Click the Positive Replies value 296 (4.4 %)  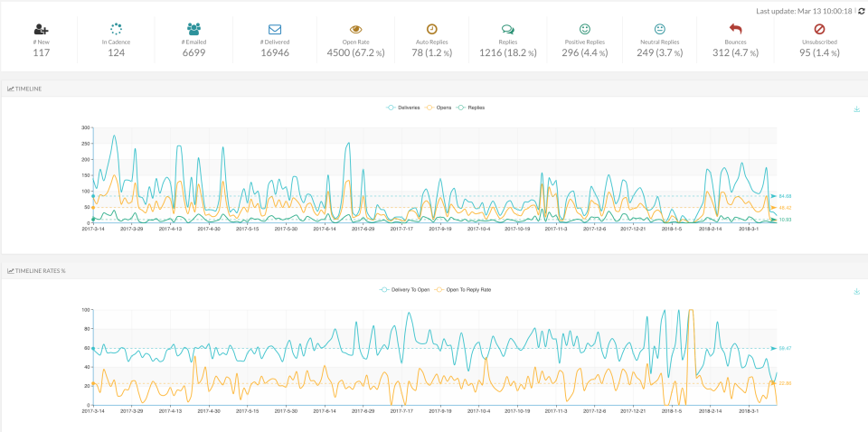click(x=582, y=53)
